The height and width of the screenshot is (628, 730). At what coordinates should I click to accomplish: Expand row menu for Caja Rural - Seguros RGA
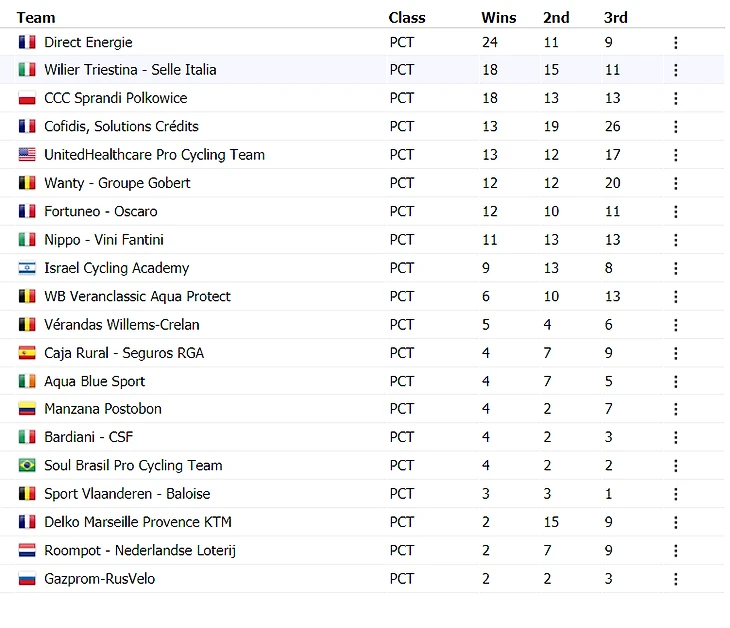(676, 353)
